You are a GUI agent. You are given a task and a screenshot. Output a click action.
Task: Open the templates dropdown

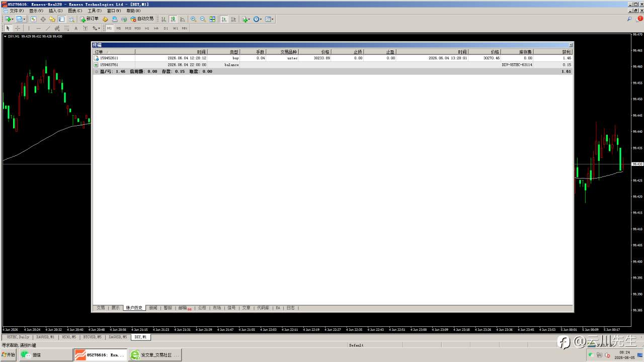(269, 19)
